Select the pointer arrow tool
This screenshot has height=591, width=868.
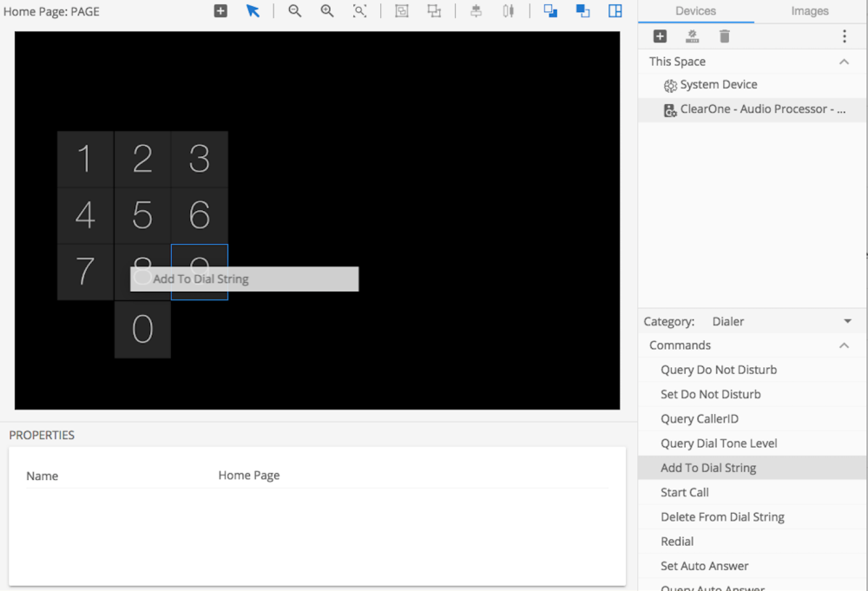tap(253, 11)
